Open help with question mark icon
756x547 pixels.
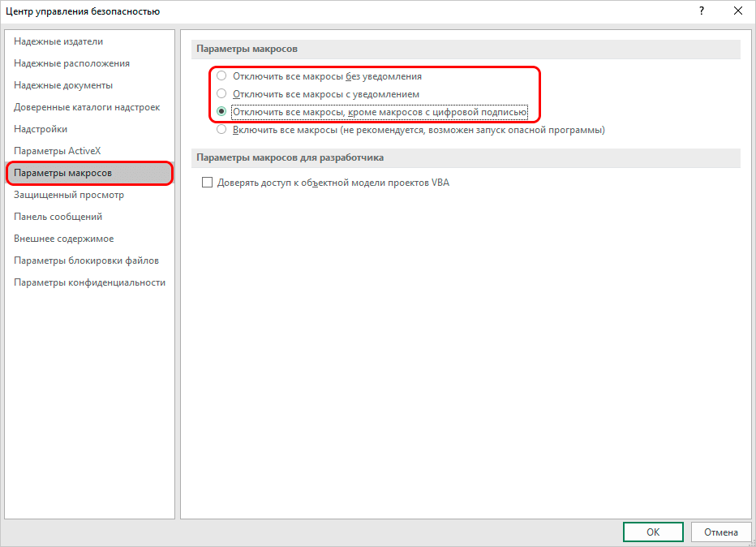(x=702, y=11)
